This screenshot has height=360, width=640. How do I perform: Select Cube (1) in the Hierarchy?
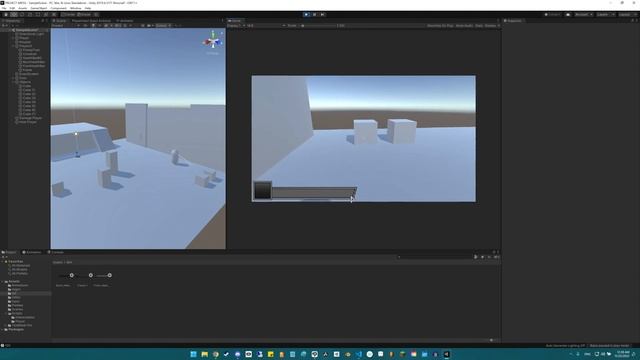click(x=29, y=90)
